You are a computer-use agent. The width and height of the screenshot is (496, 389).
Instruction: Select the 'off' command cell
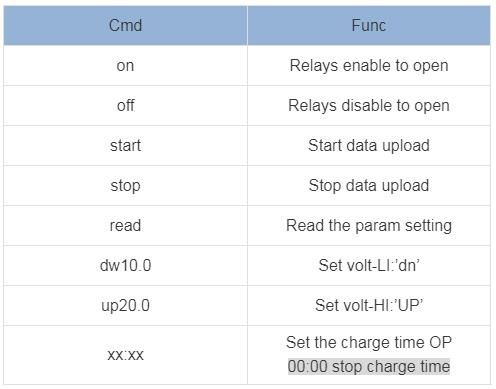pos(125,105)
